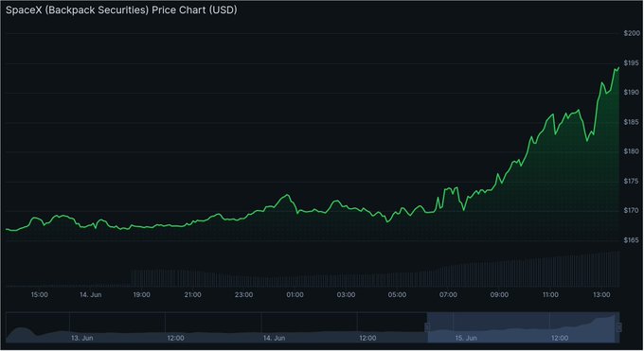Click the $185 price axis label
Viewport: 644px width, 351px height.
632,122
